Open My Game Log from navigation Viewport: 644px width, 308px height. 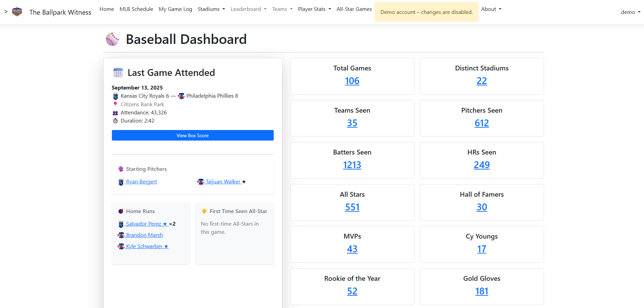(175, 9)
